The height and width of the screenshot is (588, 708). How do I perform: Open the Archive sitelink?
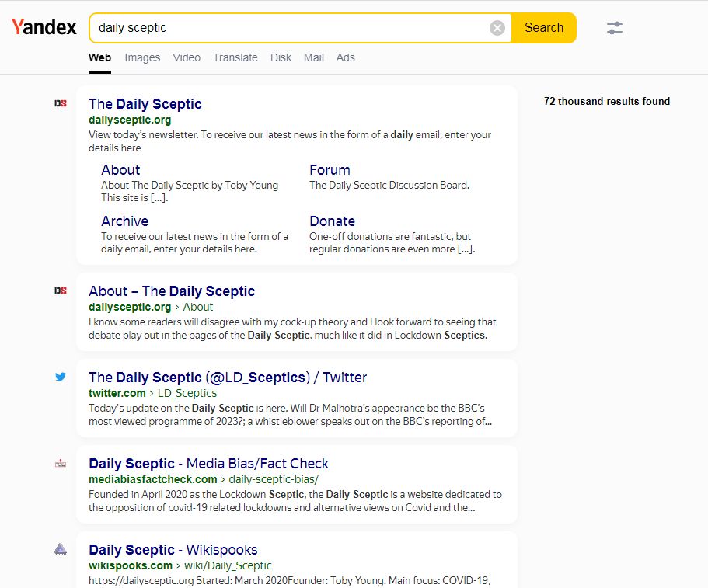124,221
